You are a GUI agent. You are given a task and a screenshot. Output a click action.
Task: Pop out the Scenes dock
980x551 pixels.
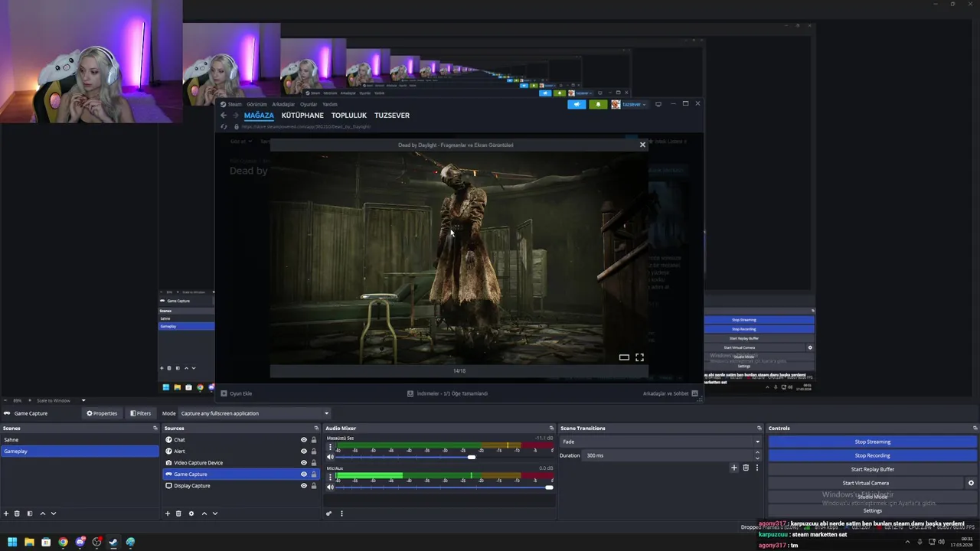point(155,429)
